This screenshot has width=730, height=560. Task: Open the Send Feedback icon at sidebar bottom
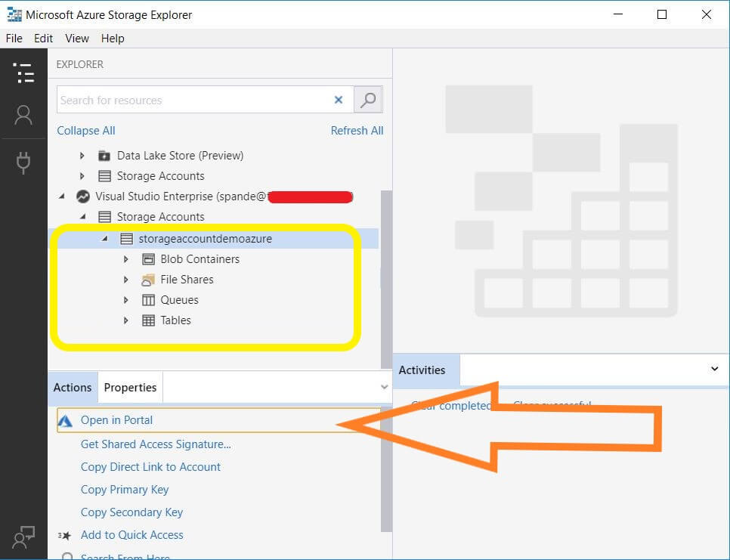[x=23, y=537]
